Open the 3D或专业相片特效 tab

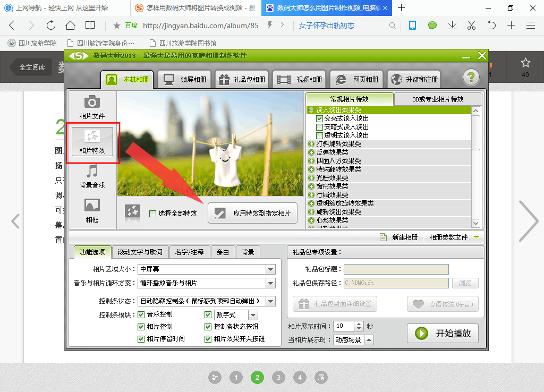[438, 99]
